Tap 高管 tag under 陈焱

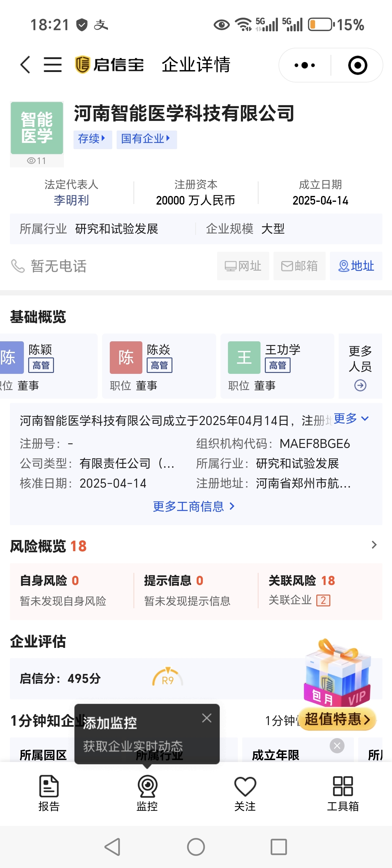[159, 365]
